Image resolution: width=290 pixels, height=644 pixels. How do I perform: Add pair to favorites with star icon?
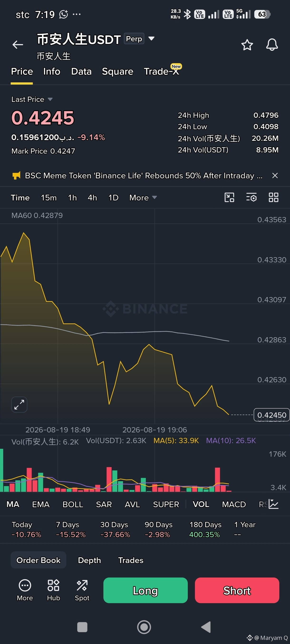click(247, 45)
